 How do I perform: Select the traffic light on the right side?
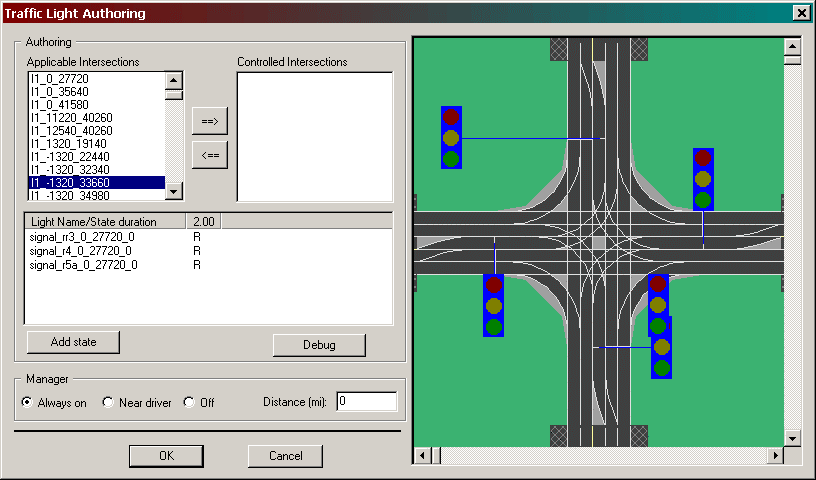pos(703,179)
